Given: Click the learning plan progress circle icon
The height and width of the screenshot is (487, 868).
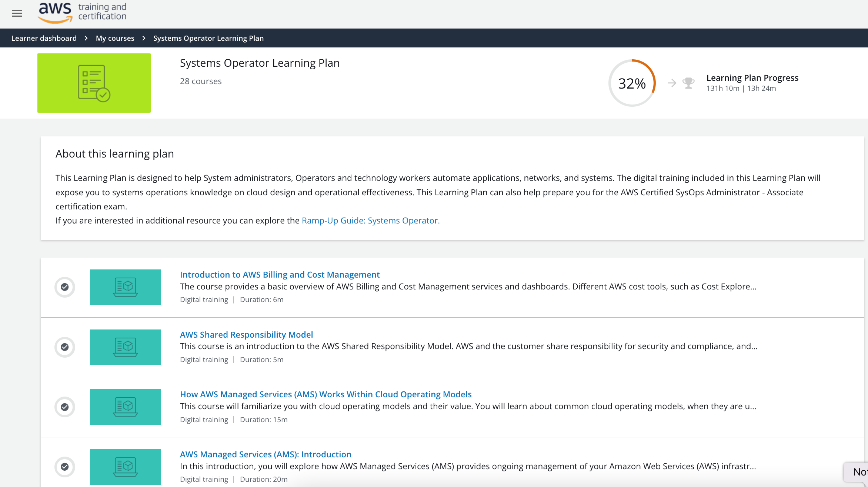Looking at the screenshot, I should pos(632,82).
